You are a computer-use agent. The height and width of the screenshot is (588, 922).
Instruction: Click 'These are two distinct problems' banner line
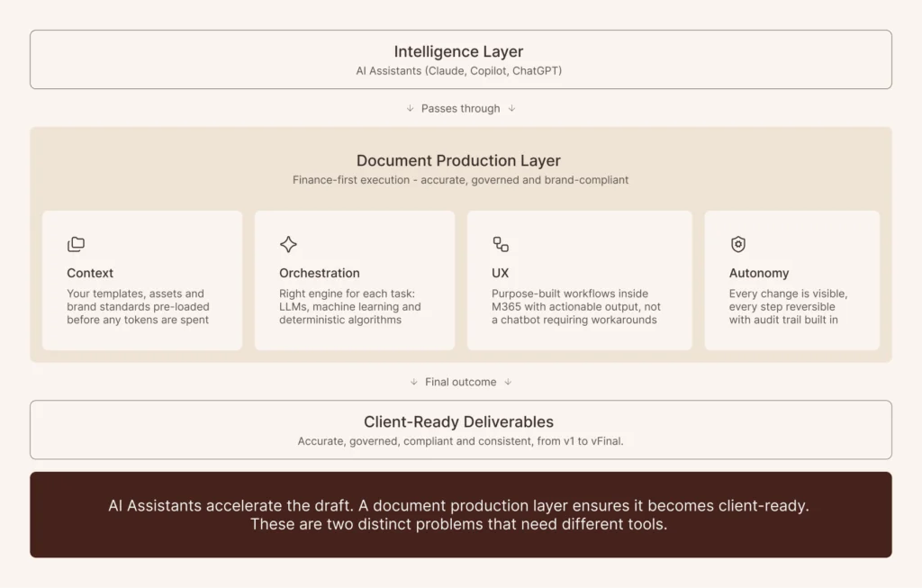[x=458, y=524]
